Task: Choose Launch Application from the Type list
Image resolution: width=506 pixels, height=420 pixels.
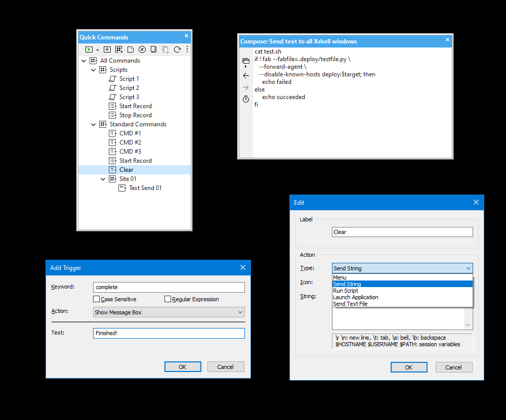Action: point(402,297)
